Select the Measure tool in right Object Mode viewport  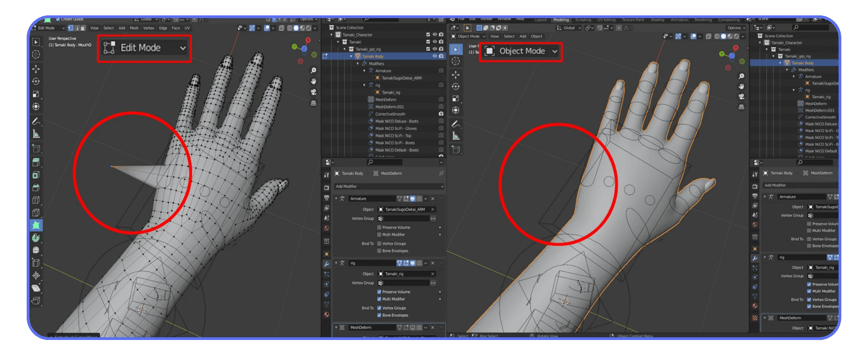[x=456, y=136]
